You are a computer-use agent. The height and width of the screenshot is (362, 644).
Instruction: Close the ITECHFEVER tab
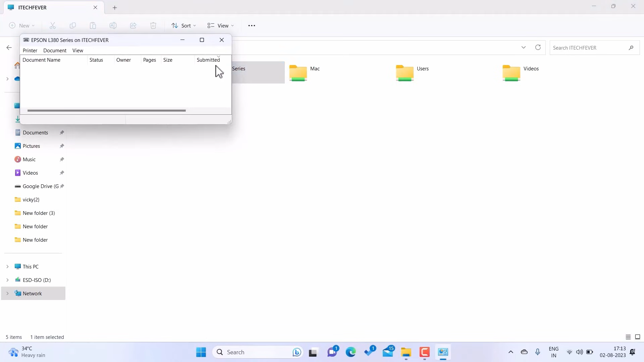[x=95, y=7]
